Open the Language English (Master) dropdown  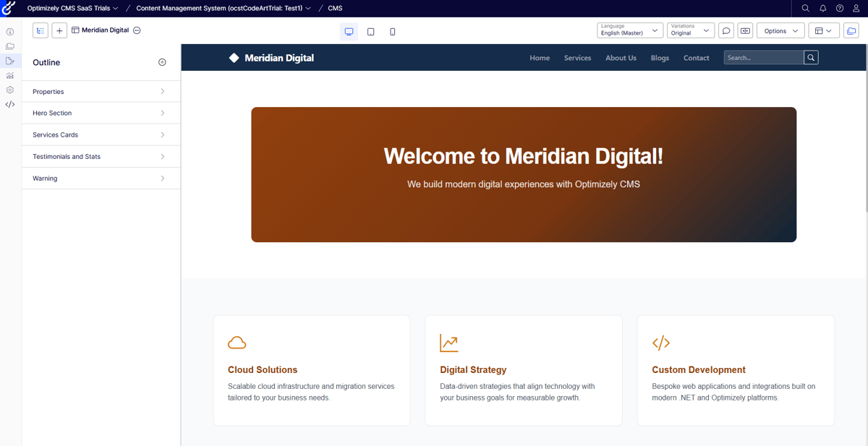tap(628, 30)
